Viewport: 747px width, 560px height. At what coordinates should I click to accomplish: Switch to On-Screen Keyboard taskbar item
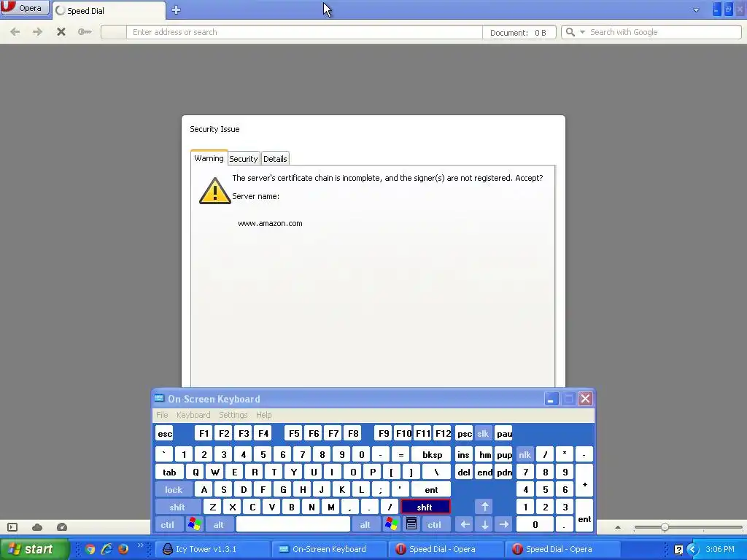pyautogui.click(x=329, y=549)
